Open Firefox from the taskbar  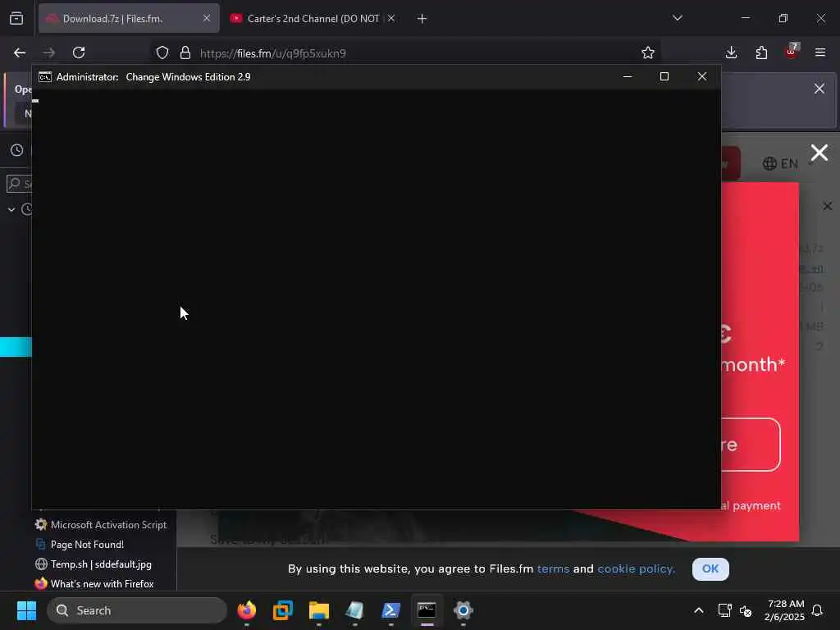tap(246, 610)
